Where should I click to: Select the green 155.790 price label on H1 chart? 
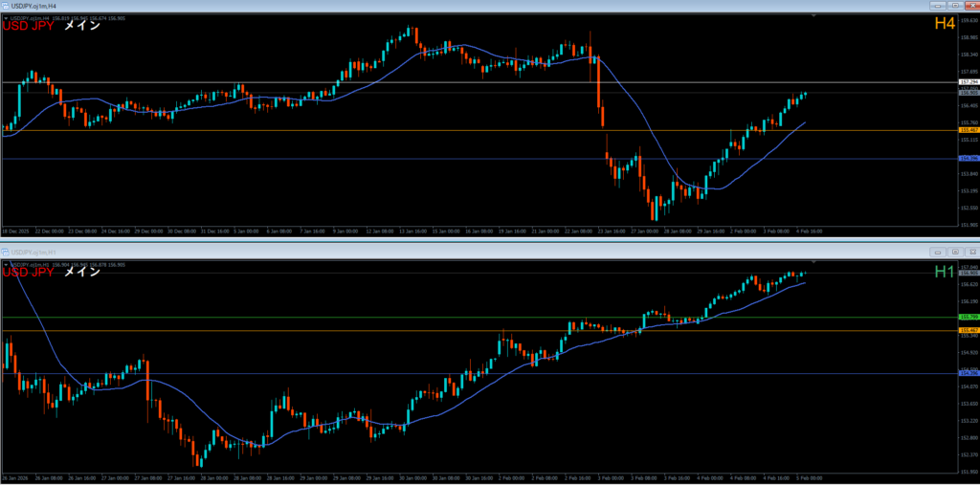pos(968,317)
